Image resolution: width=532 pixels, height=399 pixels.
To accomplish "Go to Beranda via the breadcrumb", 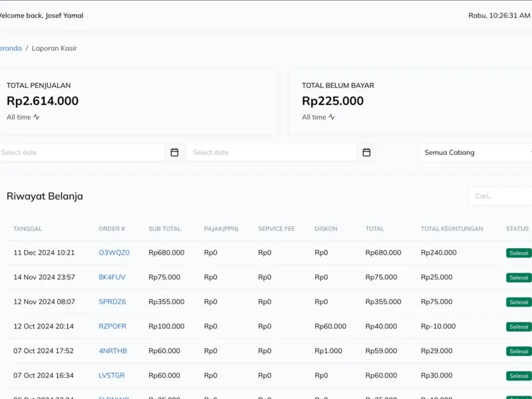I will 10,49.
